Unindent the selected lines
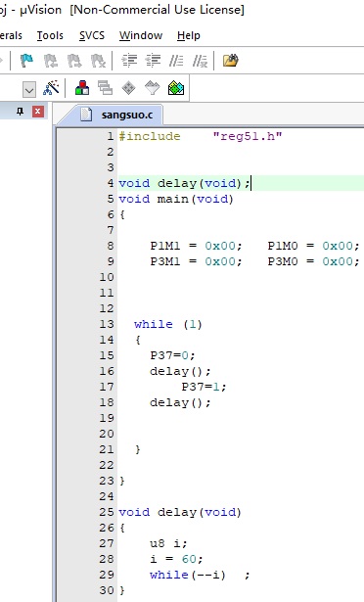 (153, 61)
